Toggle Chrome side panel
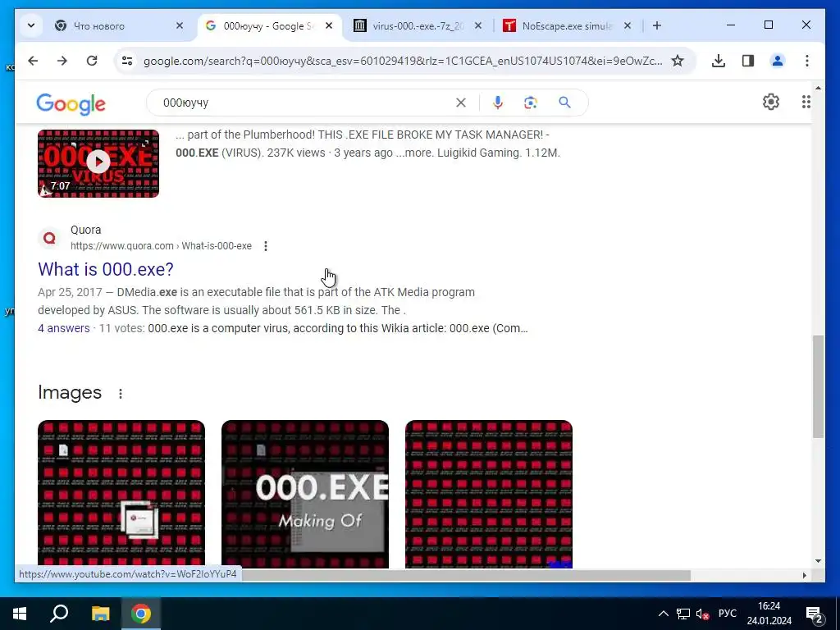This screenshot has height=630, width=840. [748, 61]
